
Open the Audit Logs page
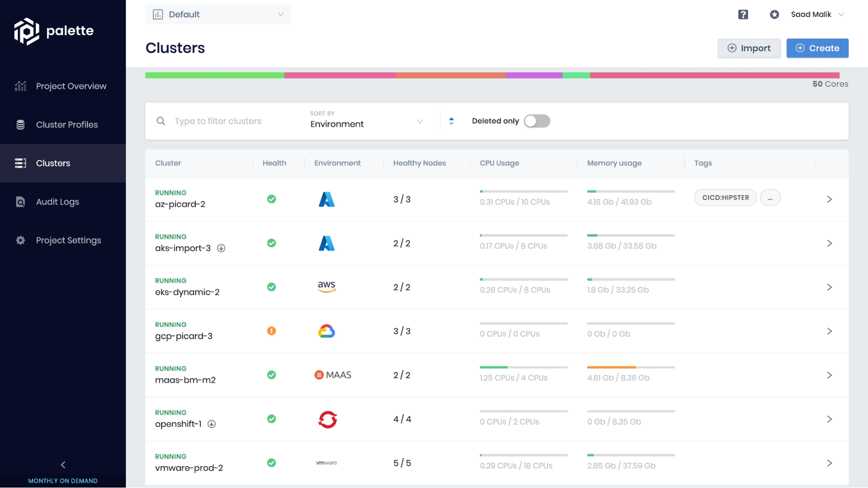coord(57,201)
